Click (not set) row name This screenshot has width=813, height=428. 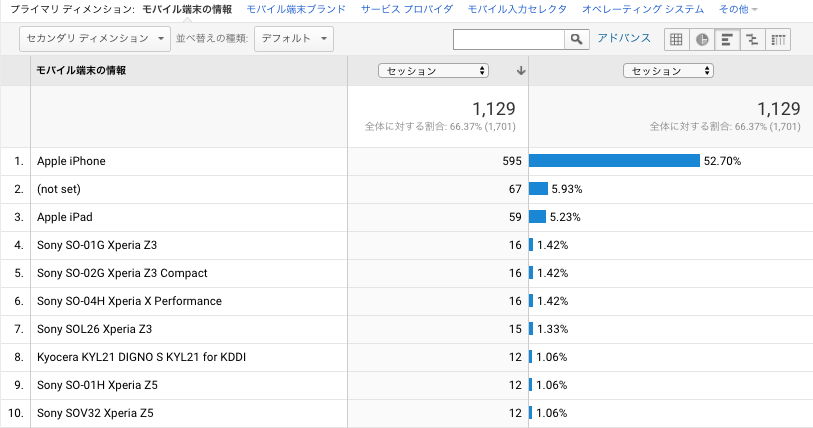click(59, 189)
